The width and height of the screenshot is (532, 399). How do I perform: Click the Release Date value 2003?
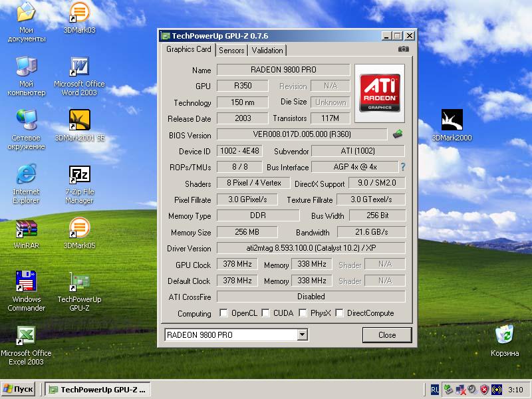point(243,118)
